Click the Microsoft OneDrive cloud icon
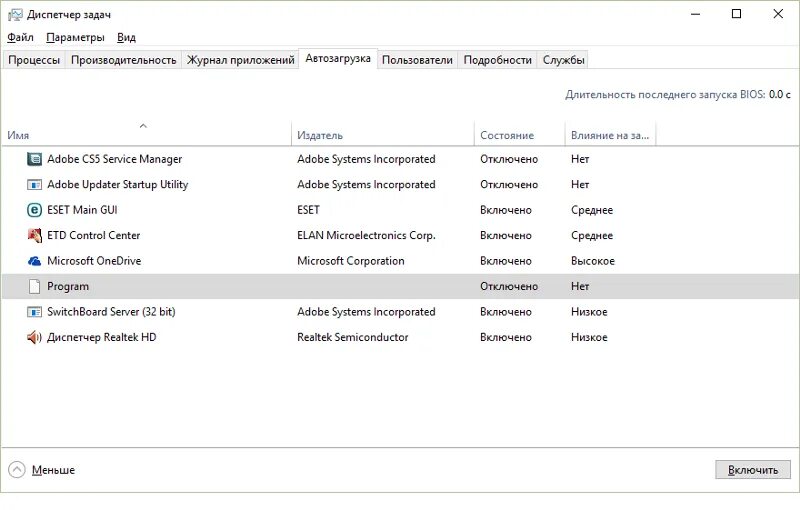800x510 pixels. pos(35,261)
